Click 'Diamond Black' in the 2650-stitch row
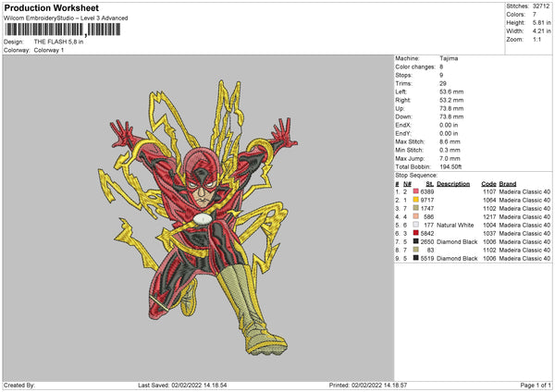This screenshot has width=555, height=392. click(457, 241)
